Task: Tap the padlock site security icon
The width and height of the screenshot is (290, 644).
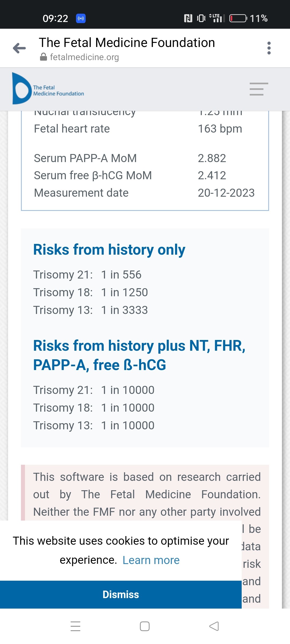Action: (43, 57)
